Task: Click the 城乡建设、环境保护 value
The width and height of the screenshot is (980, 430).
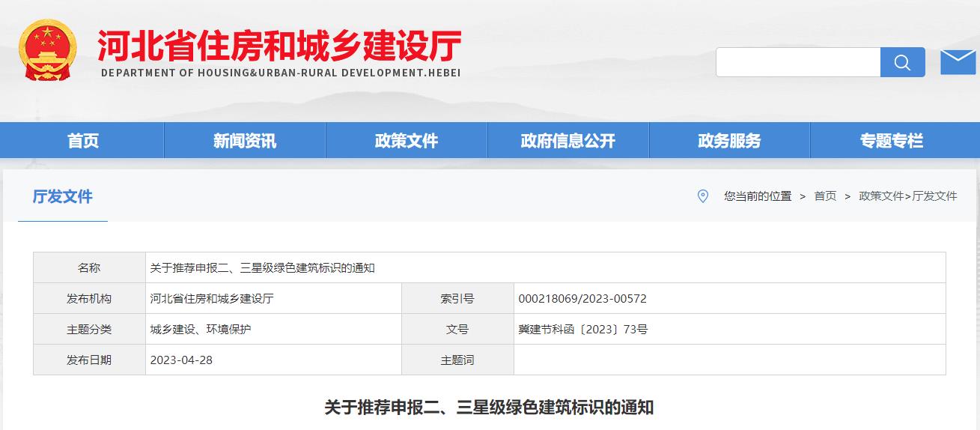Action: tap(201, 329)
